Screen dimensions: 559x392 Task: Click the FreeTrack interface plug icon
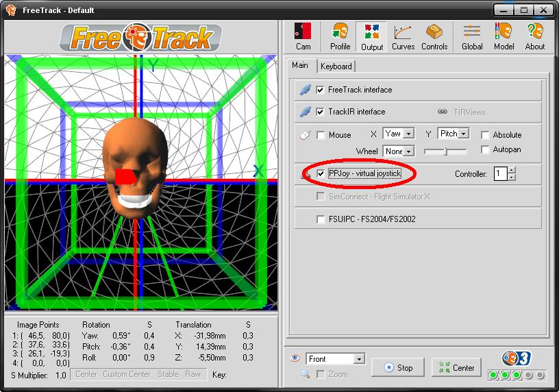tap(305, 90)
